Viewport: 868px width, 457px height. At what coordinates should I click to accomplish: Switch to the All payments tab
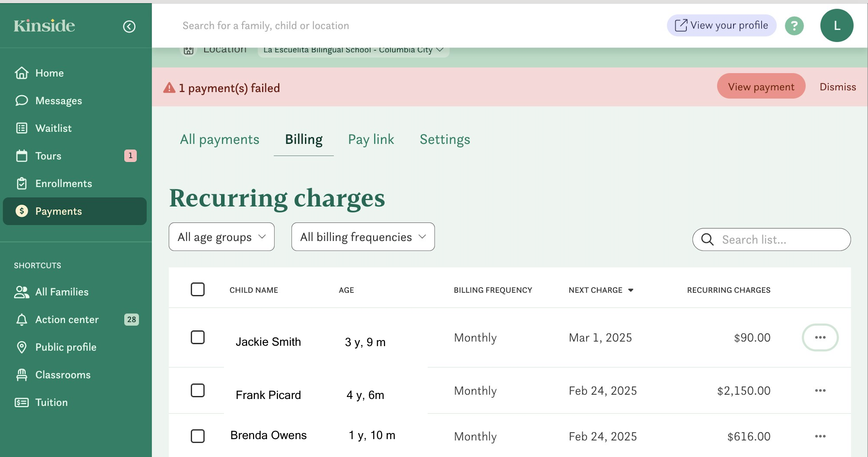[x=220, y=139]
